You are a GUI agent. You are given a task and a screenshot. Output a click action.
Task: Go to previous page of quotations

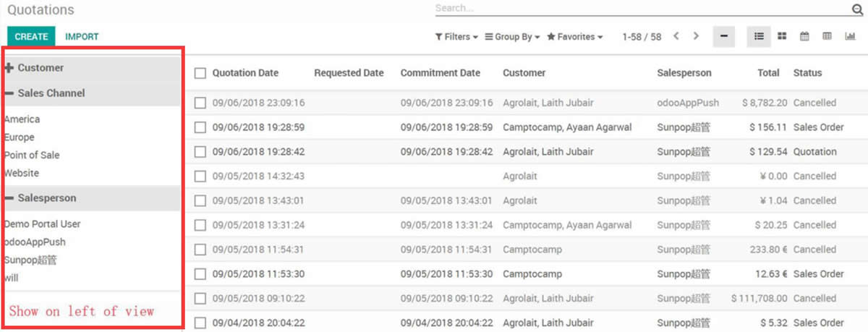click(676, 36)
